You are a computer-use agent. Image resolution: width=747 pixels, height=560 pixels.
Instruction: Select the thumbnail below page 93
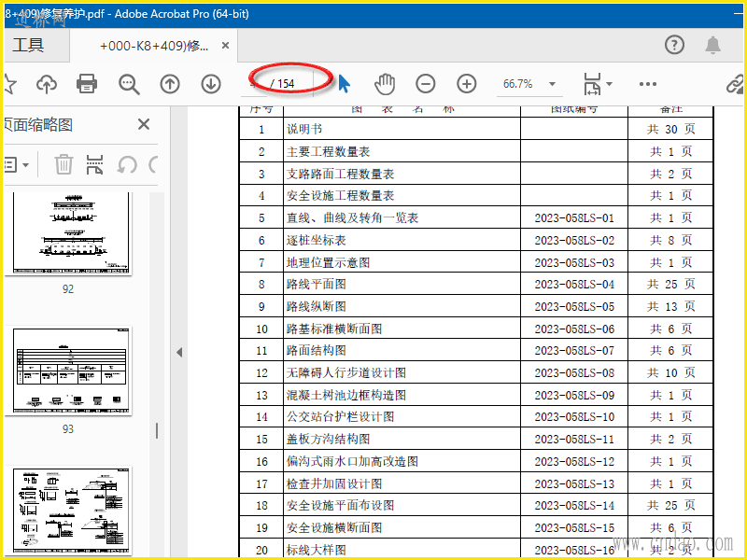point(71,511)
